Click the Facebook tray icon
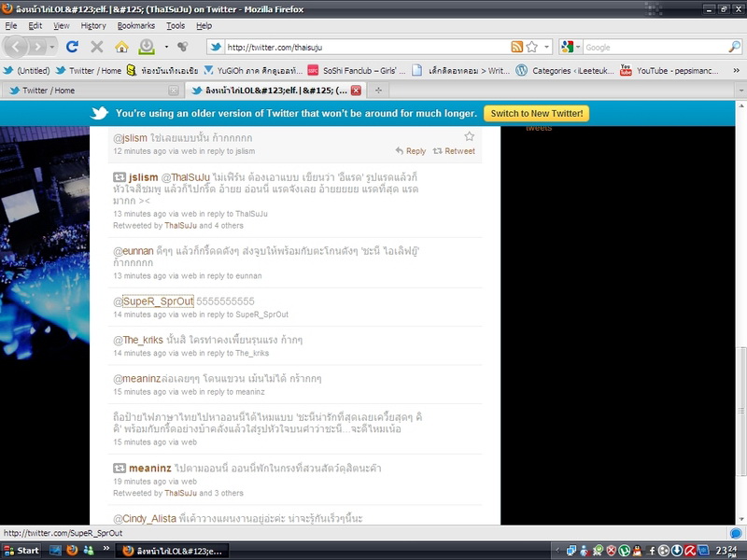This screenshot has width=747, height=560. 651,551
